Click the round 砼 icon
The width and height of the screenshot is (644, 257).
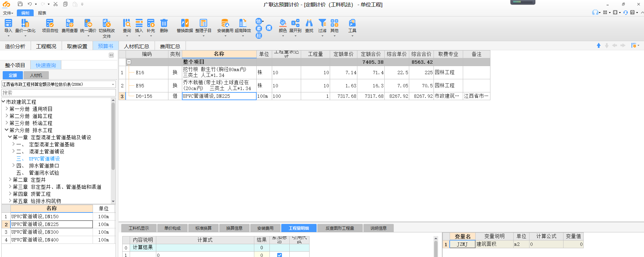click(259, 35)
